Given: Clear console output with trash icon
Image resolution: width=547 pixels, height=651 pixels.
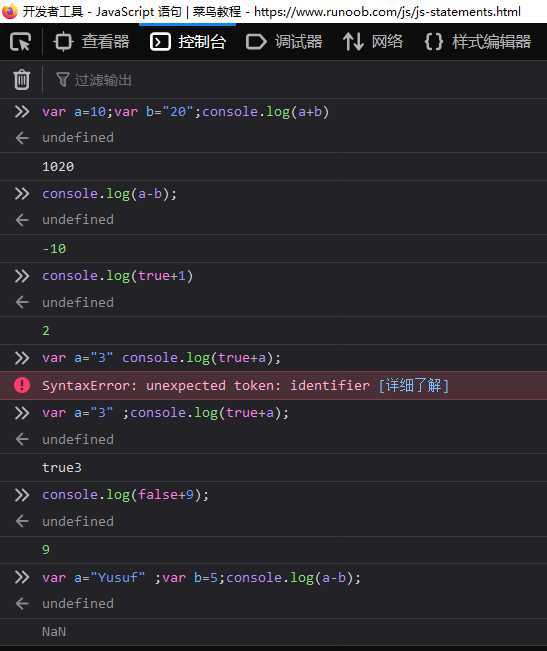Looking at the screenshot, I should pyautogui.click(x=22, y=80).
